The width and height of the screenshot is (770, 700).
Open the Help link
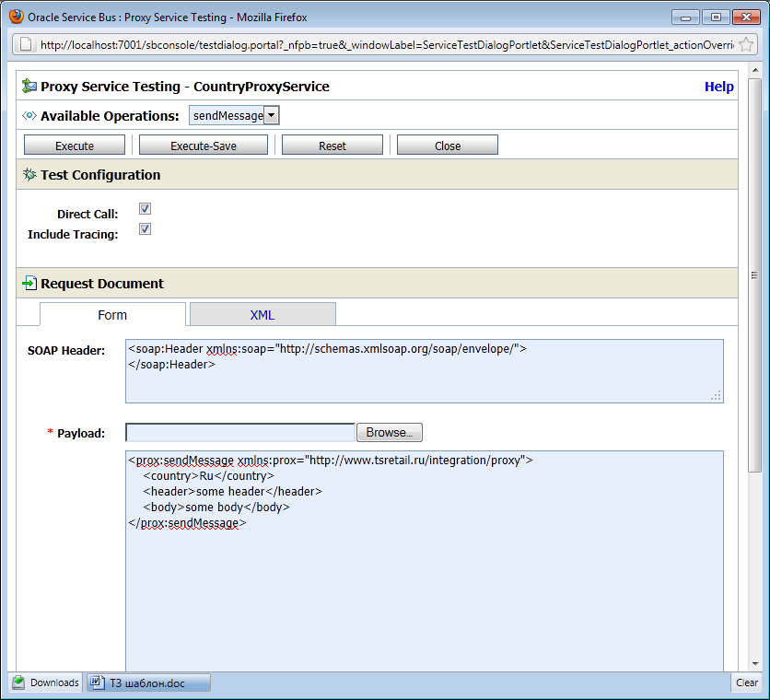click(x=719, y=87)
